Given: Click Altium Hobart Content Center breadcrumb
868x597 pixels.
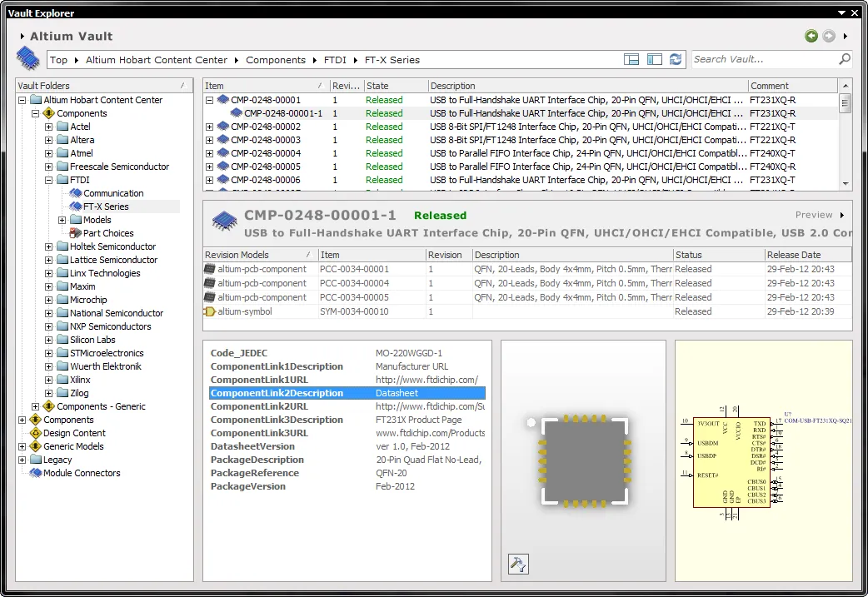Looking at the screenshot, I should click(156, 60).
